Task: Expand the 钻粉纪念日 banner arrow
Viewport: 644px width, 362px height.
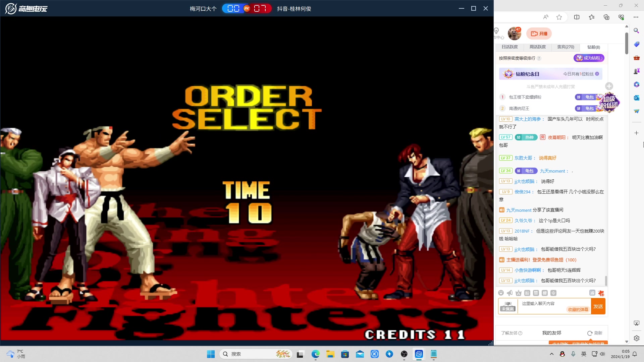Action: coord(597,74)
